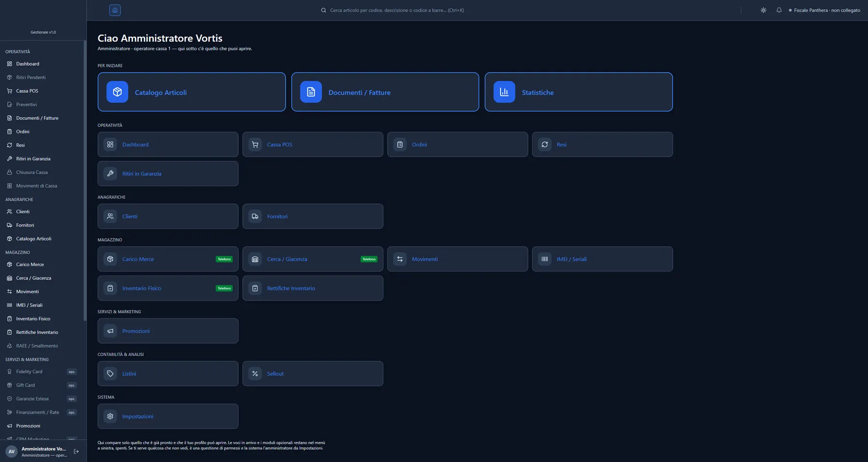Select Dashboard in the sidebar

coord(42,64)
